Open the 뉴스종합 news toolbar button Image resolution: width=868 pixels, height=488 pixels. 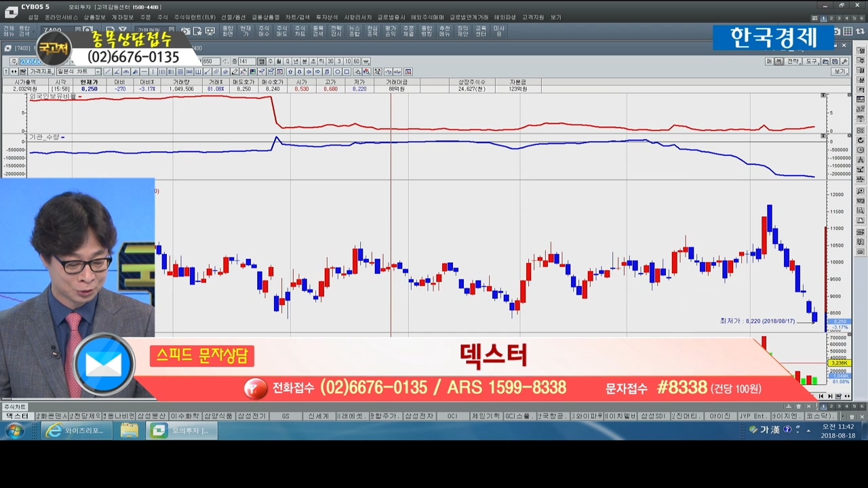point(355,31)
